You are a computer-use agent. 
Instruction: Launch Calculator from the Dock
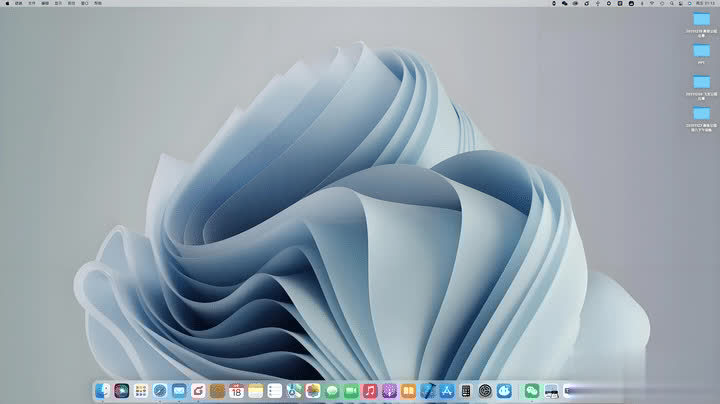point(466,391)
